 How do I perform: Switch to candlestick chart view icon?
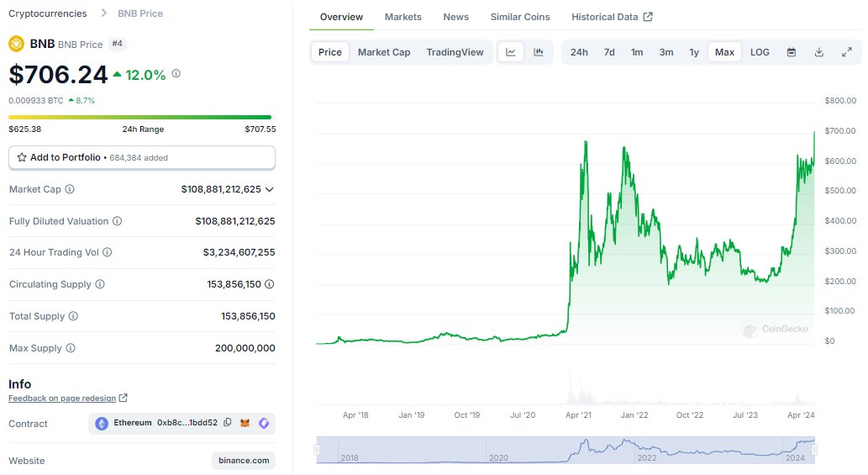[x=538, y=52]
